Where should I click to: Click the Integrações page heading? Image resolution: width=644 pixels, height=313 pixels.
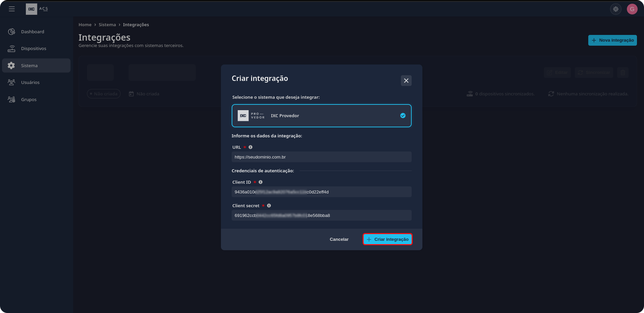coord(104,37)
